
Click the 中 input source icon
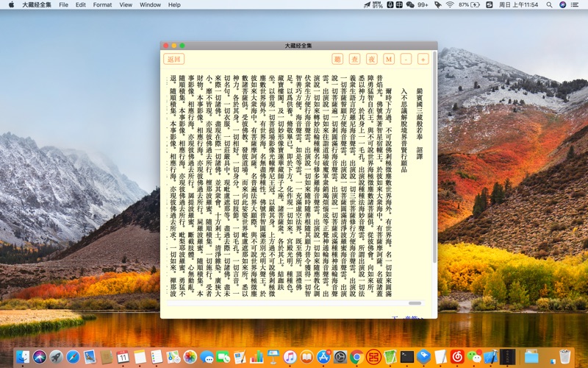tap(399, 4)
